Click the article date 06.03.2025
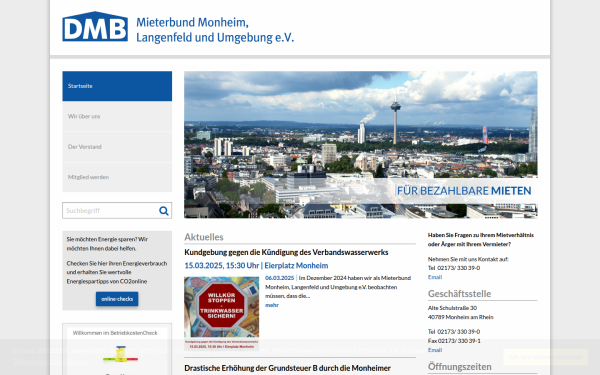Image resolution: width=600 pixels, height=375 pixels. (279, 278)
